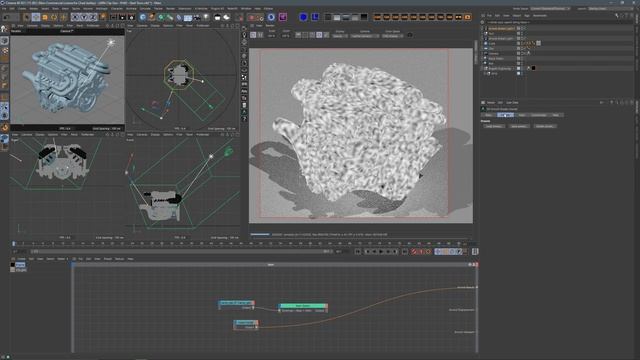The height and width of the screenshot is (360, 640).
Task: Open the first dropdown in render view toolbar
Action: [x=340, y=36]
